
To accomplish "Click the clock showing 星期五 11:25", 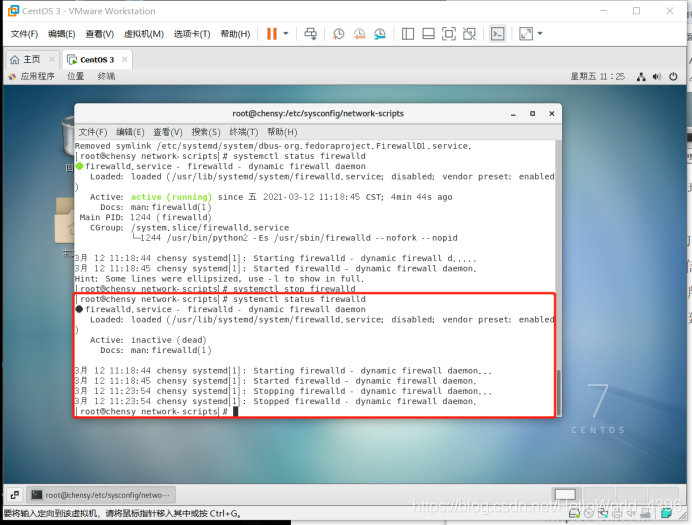I will tap(598, 76).
